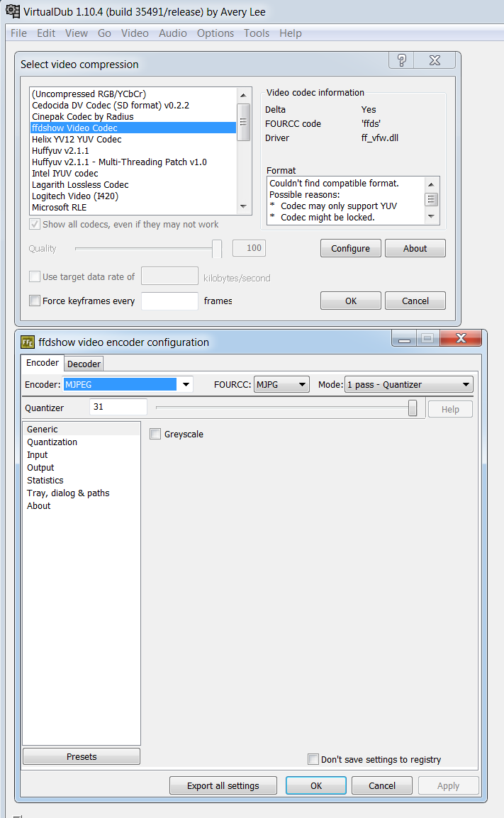
Task: Select Microsoft RLE codec
Action: click(133, 208)
